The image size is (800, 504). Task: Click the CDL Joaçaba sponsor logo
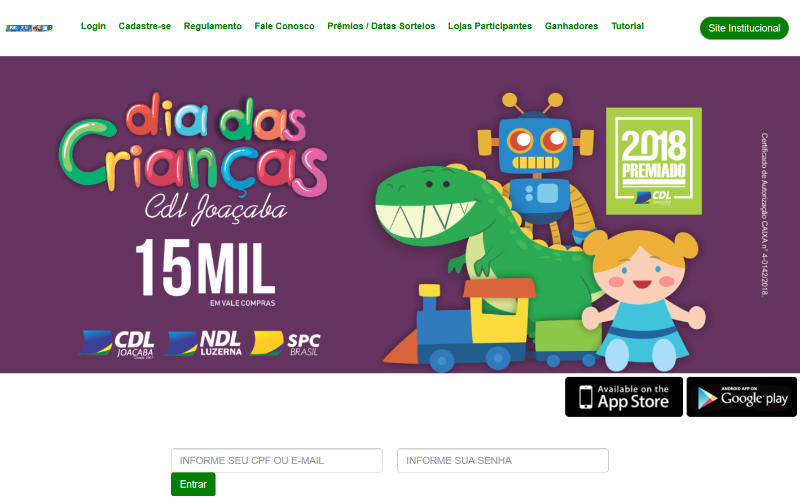[x=117, y=344]
